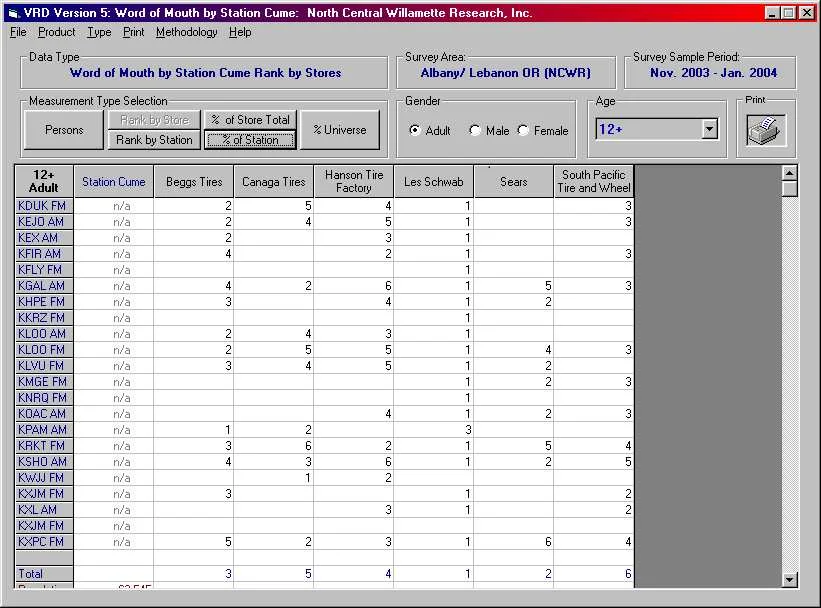Open the Age 12+ dropdown arrow
Image resolution: width=821 pixels, height=608 pixels.
pyautogui.click(x=709, y=129)
